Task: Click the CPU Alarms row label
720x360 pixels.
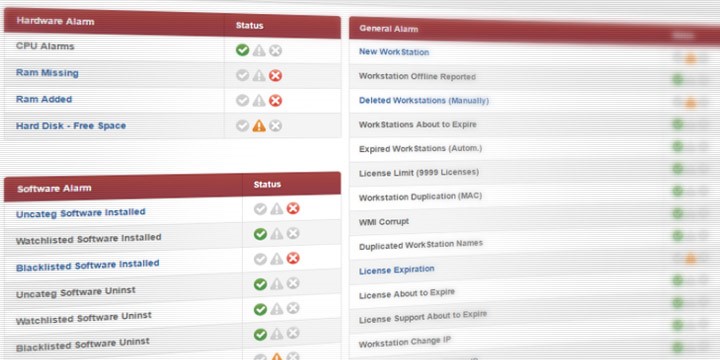Action: tap(45, 46)
